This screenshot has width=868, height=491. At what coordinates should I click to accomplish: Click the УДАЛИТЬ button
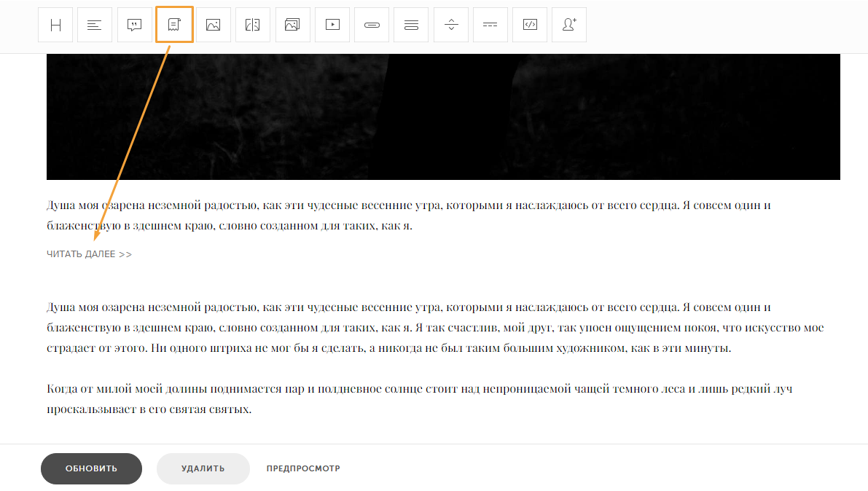pos(203,468)
